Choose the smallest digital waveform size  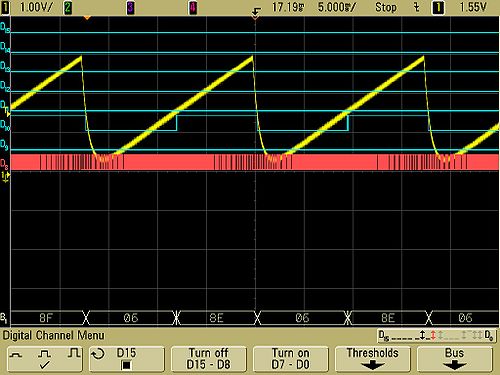[x=16, y=355]
